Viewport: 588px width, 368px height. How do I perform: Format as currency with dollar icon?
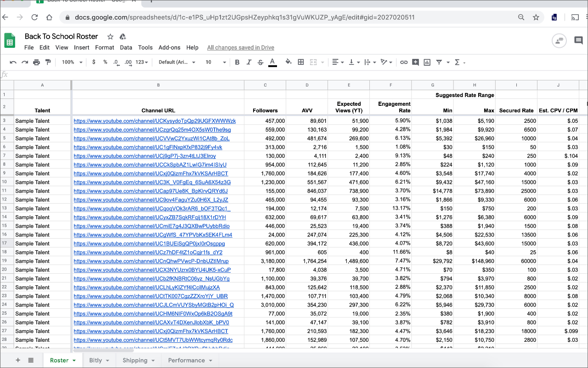click(x=94, y=62)
